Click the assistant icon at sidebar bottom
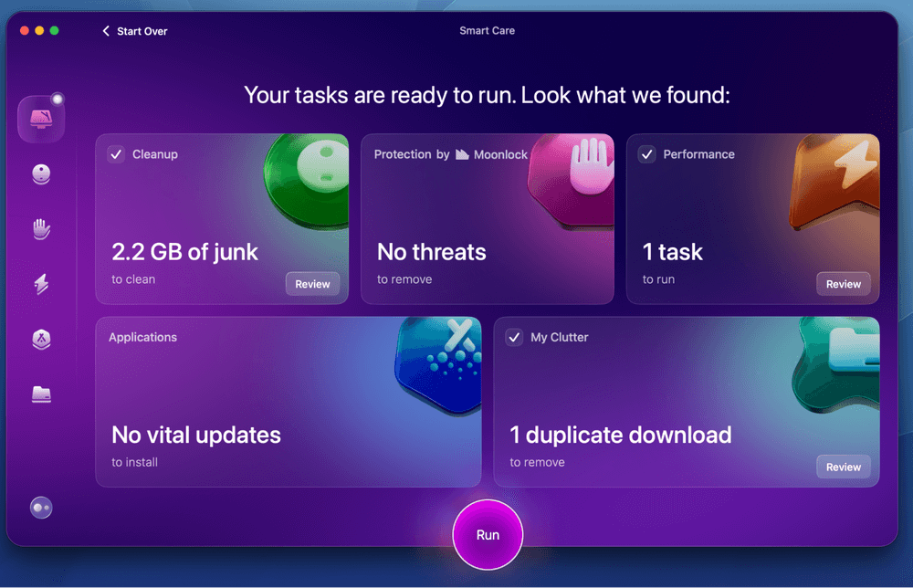The width and height of the screenshot is (913, 588). (x=41, y=509)
